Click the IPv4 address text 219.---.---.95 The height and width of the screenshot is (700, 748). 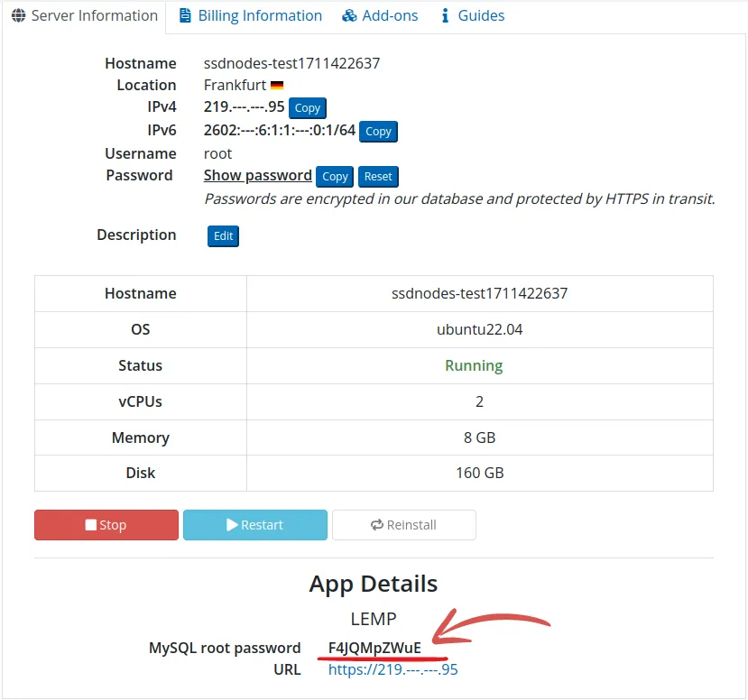pos(244,106)
